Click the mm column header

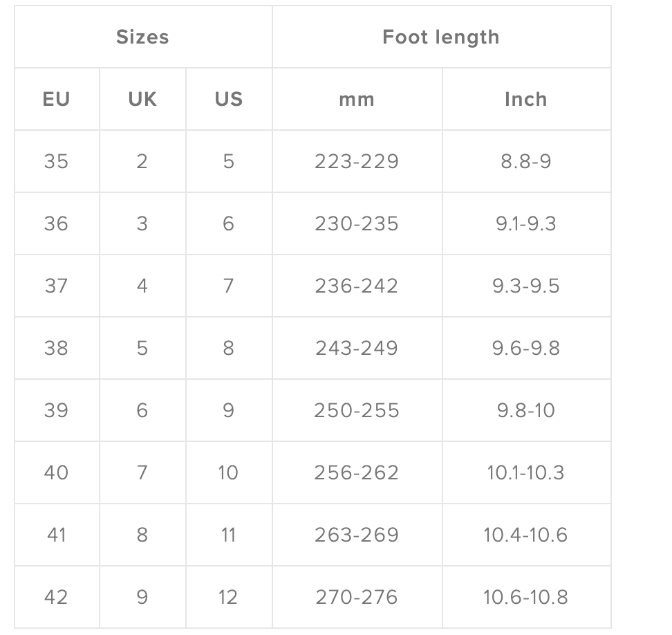357,99
